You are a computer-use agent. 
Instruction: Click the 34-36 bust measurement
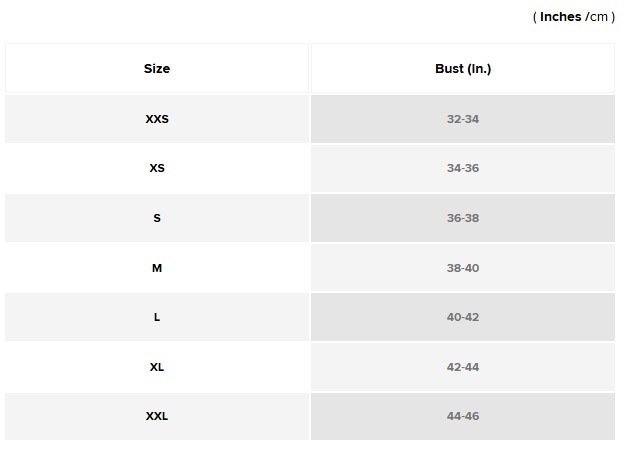[x=463, y=168]
